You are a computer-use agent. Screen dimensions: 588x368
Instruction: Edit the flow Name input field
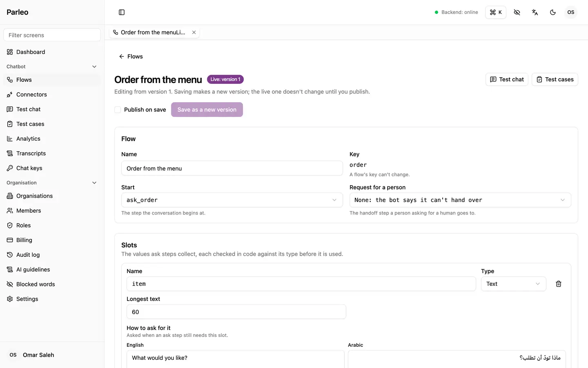[x=232, y=168]
